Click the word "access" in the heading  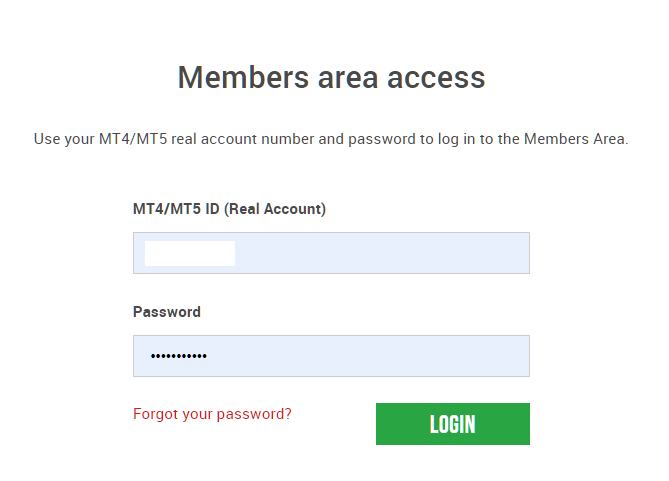tap(436, 78)
